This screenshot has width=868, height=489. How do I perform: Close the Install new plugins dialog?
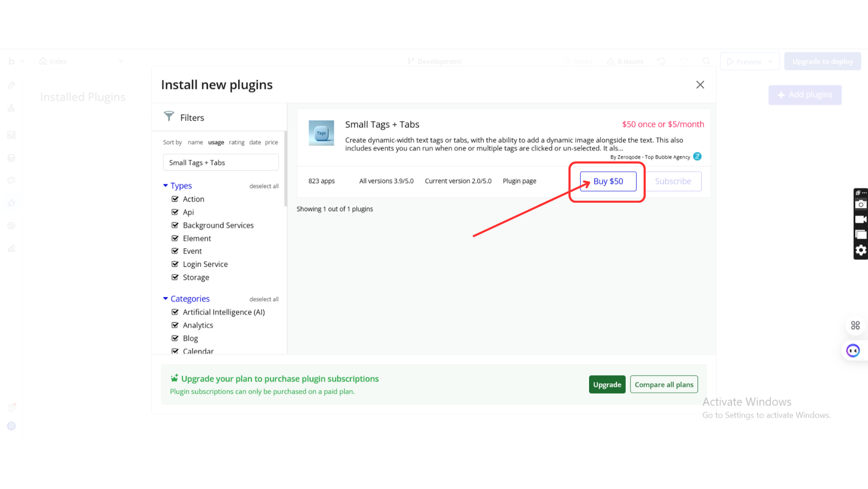pos(700,85)
